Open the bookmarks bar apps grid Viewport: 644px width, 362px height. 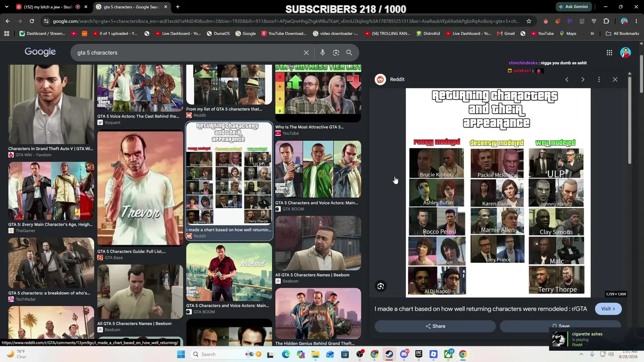point(7,34)
